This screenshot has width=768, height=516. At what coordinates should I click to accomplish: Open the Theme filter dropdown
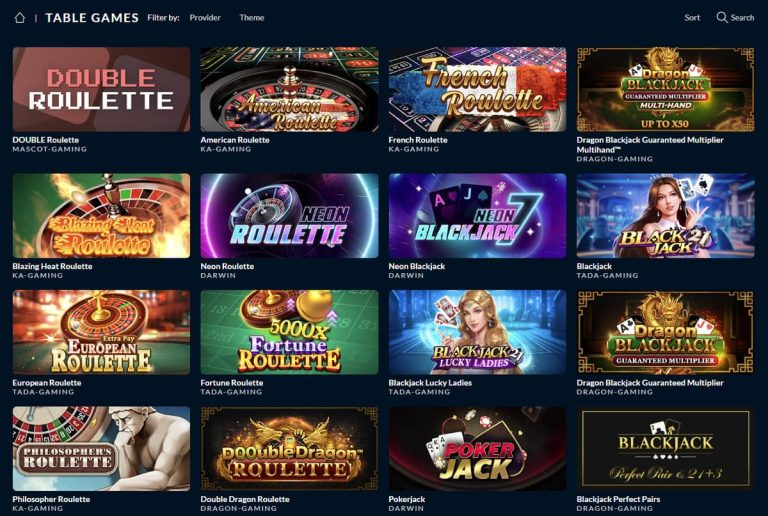252,18
